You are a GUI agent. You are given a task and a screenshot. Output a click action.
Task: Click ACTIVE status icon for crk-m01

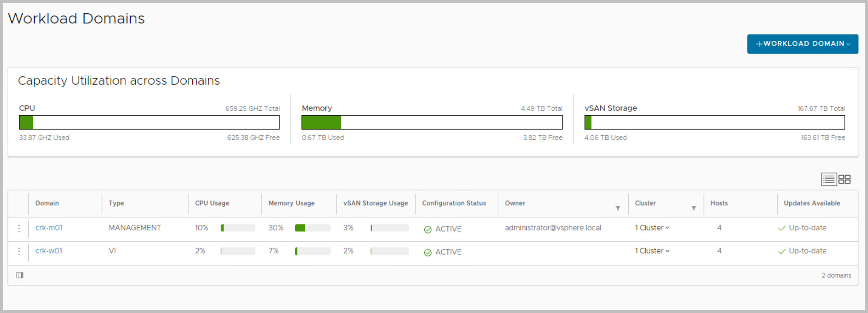[x=428, y=229]
